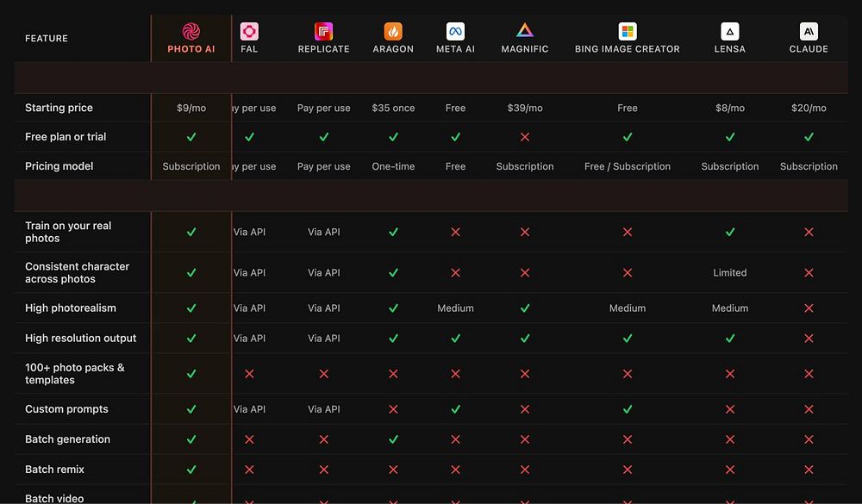Click the One-time pricing model cell
Viewport: 862px width, 504px height.
coord(393,166)
